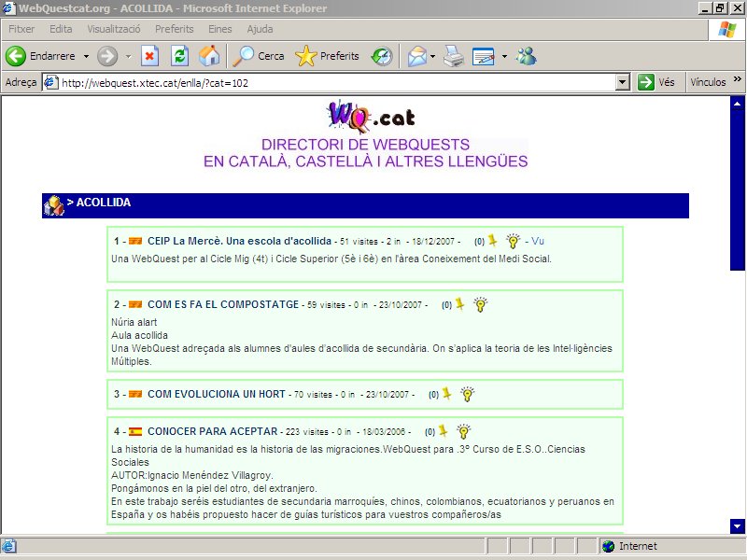The image size is (747, 560).
Task: Click Spanish flag beside CONOCER PARA ACEPTAR
Action: (135, 431)
